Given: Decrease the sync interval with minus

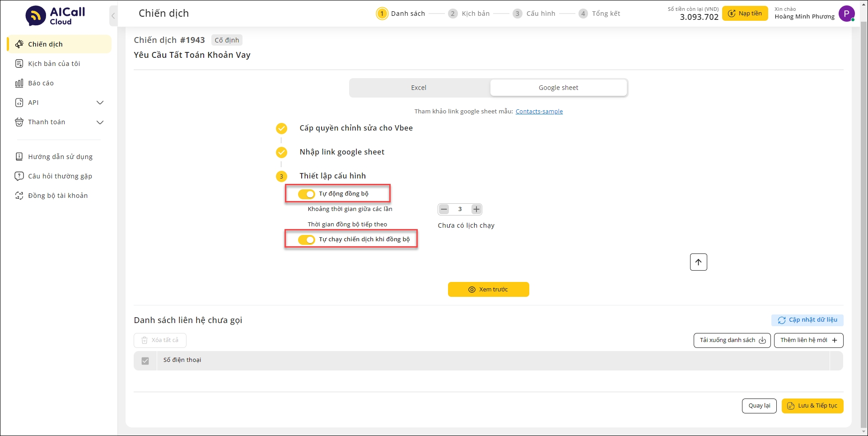Looking at the screenshot, I should pyautogui.click(x=444, y=209).
